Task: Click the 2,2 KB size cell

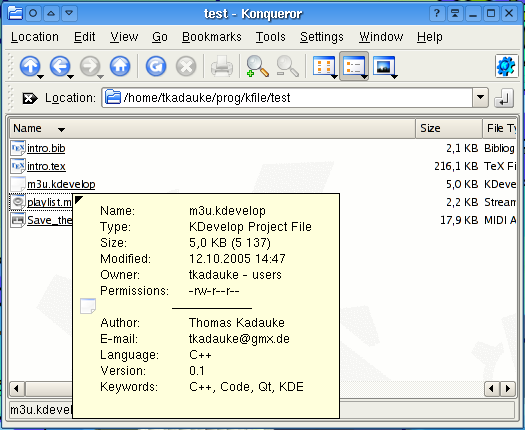Action: 462,202
